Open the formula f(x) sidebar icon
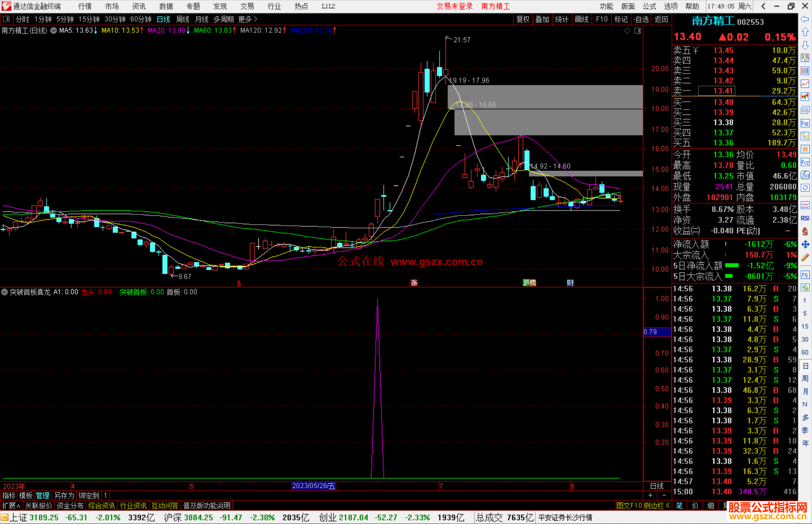The width and height of the screenshot is (812, 524). point(805,175)
